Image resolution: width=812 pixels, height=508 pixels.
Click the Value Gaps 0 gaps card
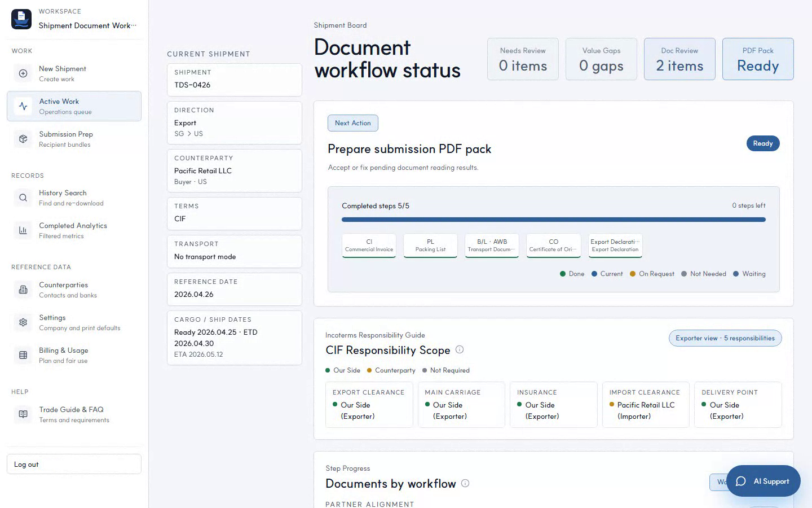pos(601,59)
